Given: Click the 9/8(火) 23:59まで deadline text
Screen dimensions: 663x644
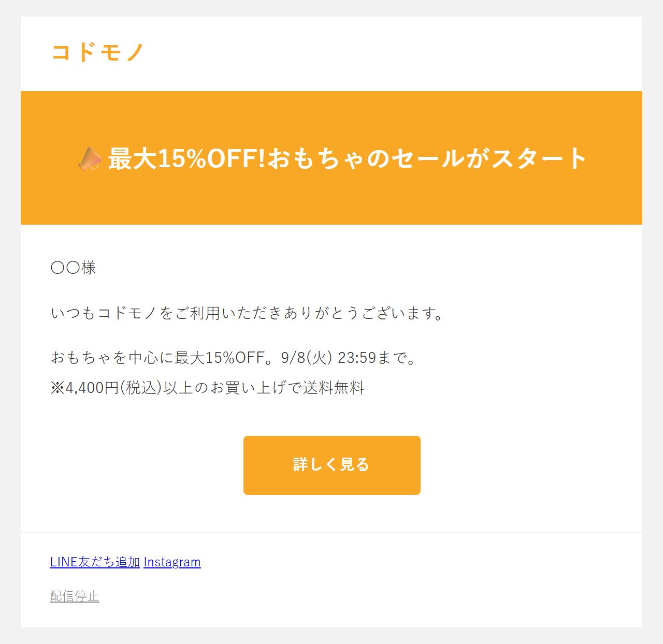Looking at the screenshot, I should click(349, 358).
